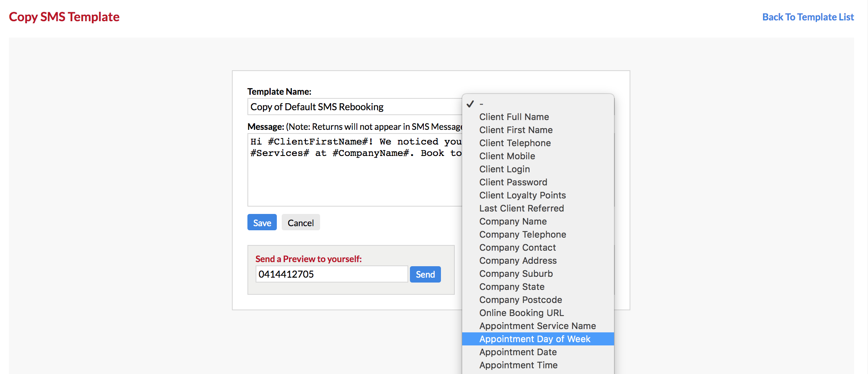Image resolution: width=868 pixels, height=374 pixels.
Task: Pick Online Booking URL option
Action: (521, 313)
